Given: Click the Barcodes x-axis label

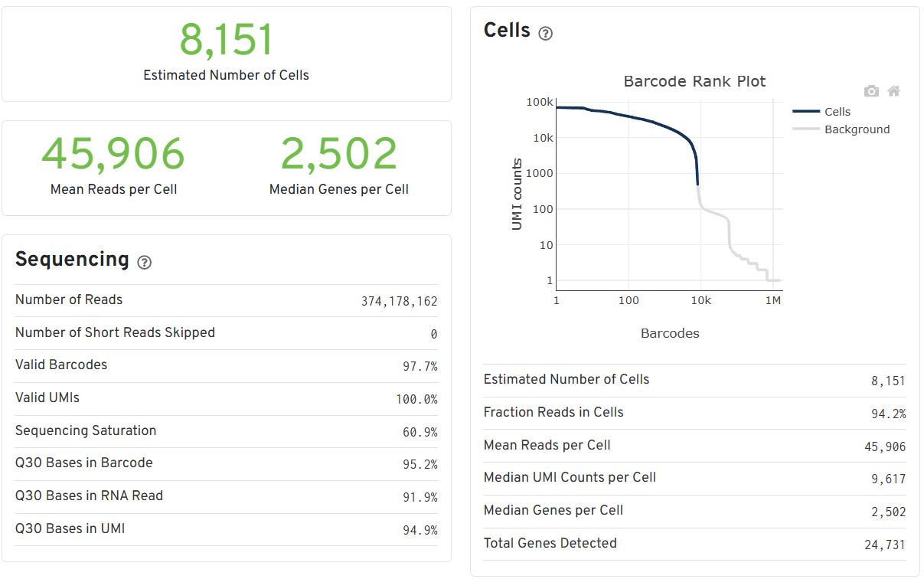Looking at the screenshot, I should 670,333.
